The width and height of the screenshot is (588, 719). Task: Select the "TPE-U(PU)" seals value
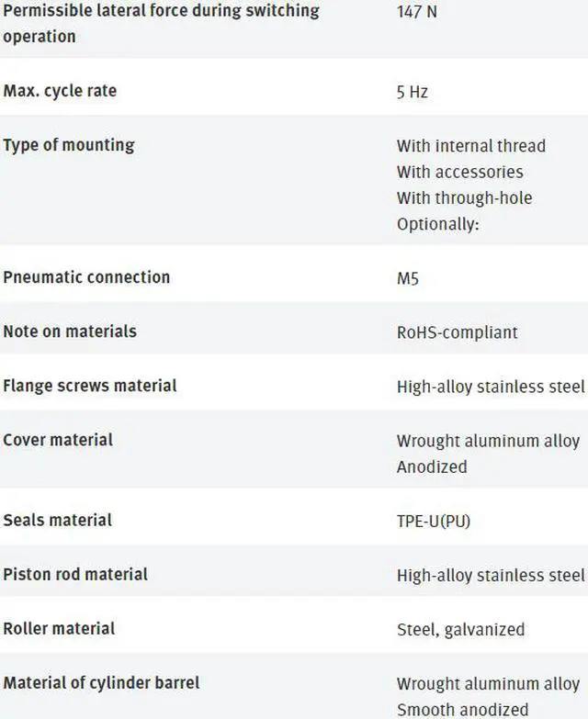pyautogui.click(x=434, y=521)
